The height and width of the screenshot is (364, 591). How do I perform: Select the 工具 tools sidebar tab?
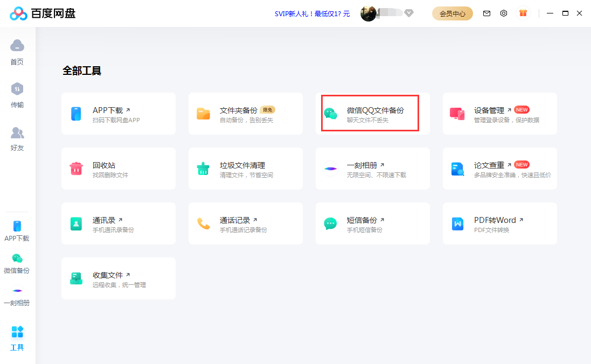[x=17, y=338]
